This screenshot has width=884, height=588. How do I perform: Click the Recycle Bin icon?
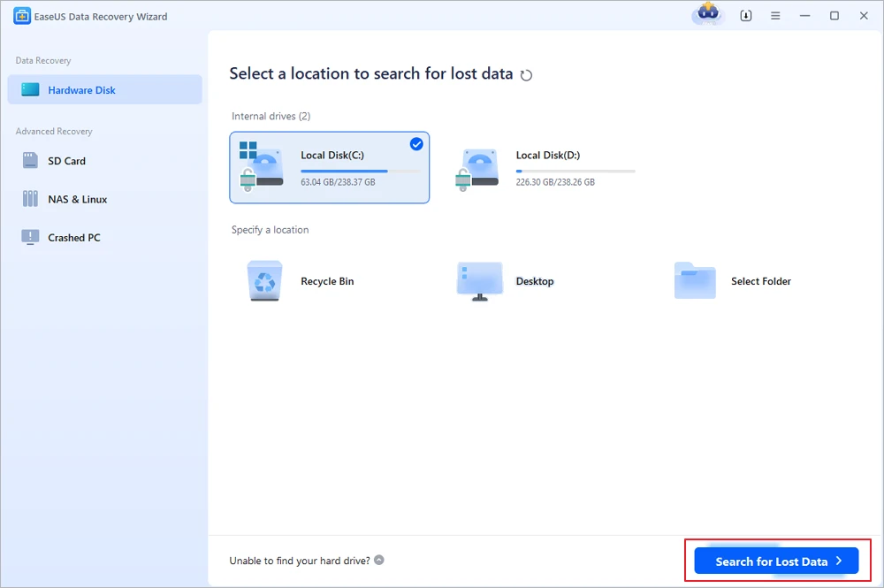(x=264, y=281)
